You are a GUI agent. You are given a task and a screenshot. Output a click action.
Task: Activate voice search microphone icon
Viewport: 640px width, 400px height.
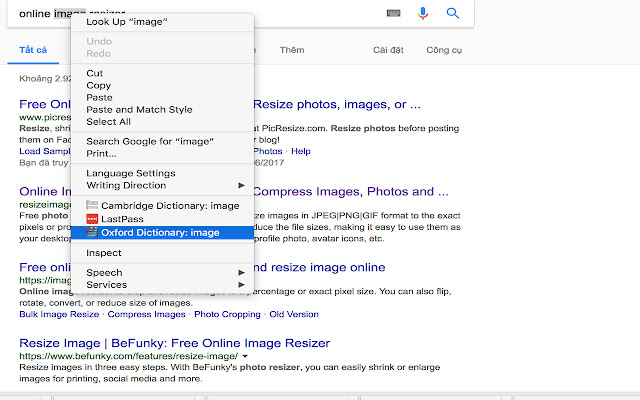click(423, 13)
